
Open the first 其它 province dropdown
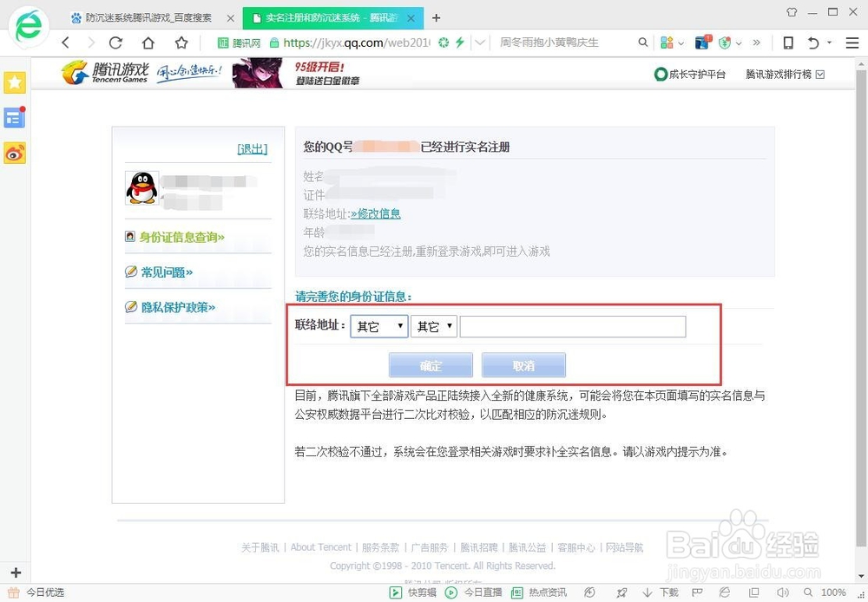[x=379, y=326]
